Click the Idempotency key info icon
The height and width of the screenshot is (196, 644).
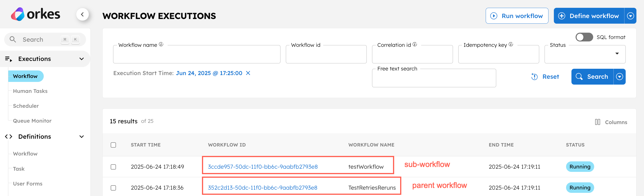coord(511,44)
